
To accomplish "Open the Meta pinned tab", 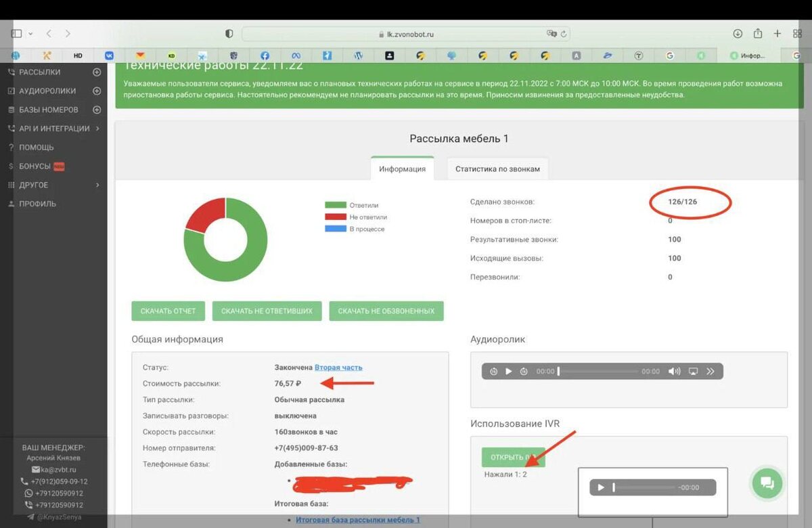I will click(296, 56).
